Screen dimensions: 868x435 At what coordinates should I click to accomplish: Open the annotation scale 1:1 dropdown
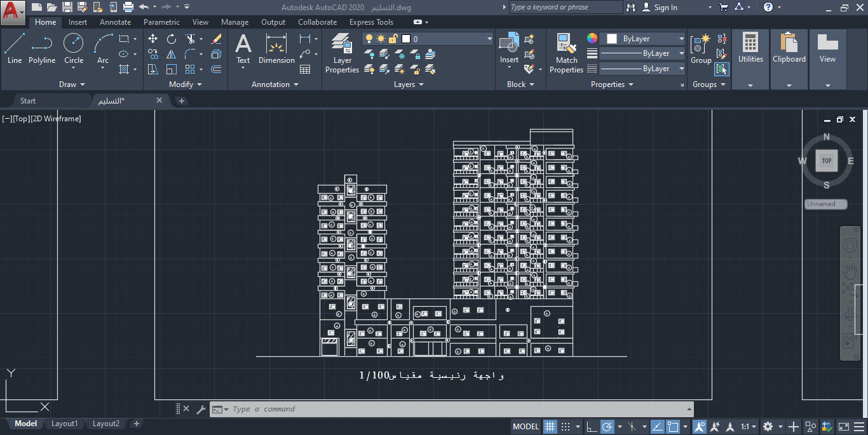click(748, 426)
